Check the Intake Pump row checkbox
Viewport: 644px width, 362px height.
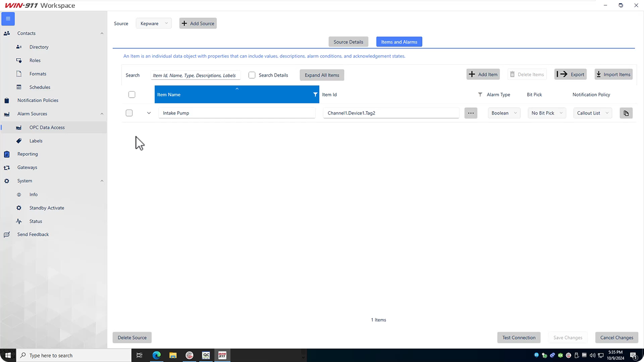pyautogui.click(x=129, y=113)
